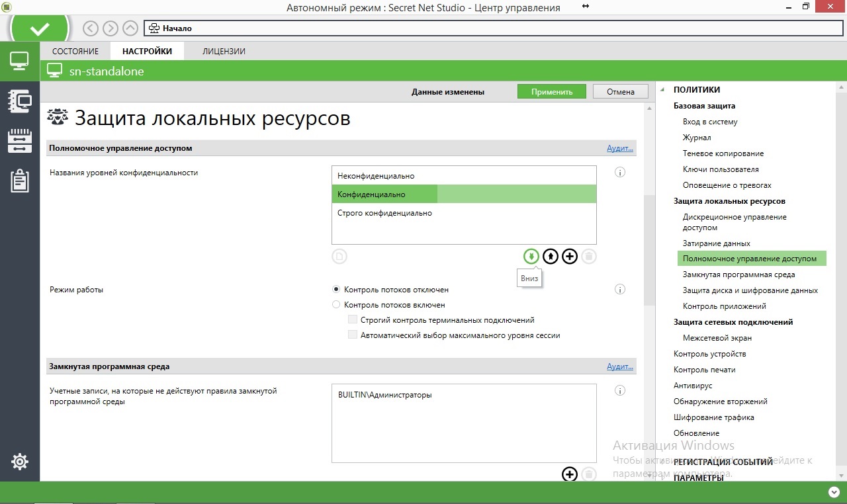Toggle Строгий контроль терминальных подключений checkbox
Image resolution: width=847 pixels, height=504 pixels.
pyautogui.click(x=353, y=320)
